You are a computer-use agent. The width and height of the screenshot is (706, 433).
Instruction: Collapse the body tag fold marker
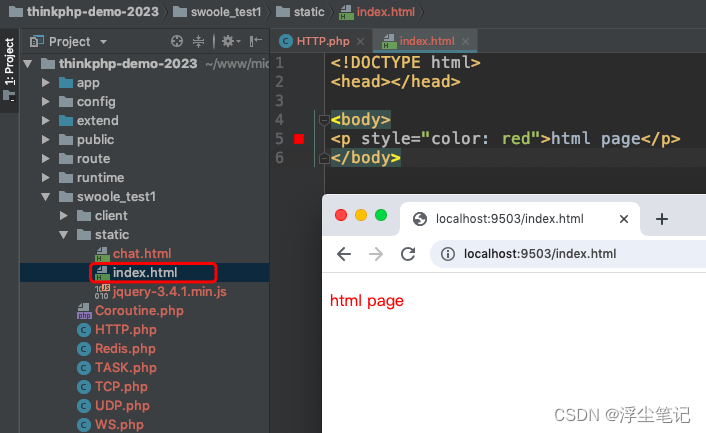point(324,120)
